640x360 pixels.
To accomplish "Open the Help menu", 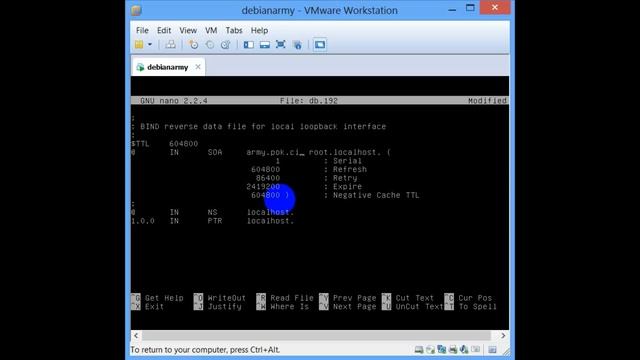I will click(259, 30).
